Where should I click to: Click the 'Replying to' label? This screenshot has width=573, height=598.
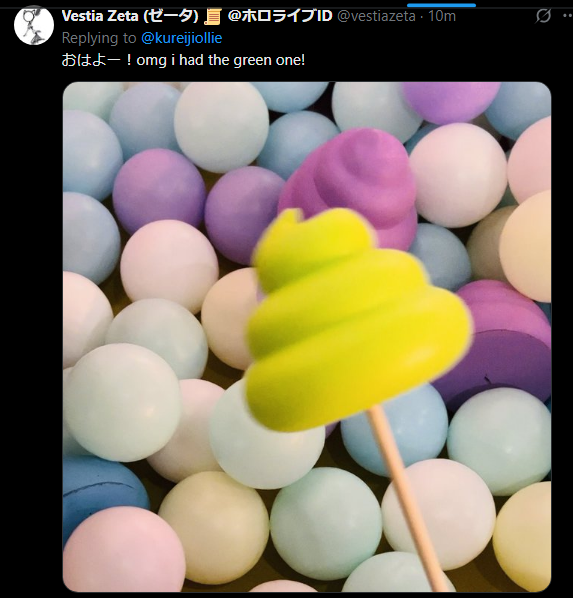99,38
